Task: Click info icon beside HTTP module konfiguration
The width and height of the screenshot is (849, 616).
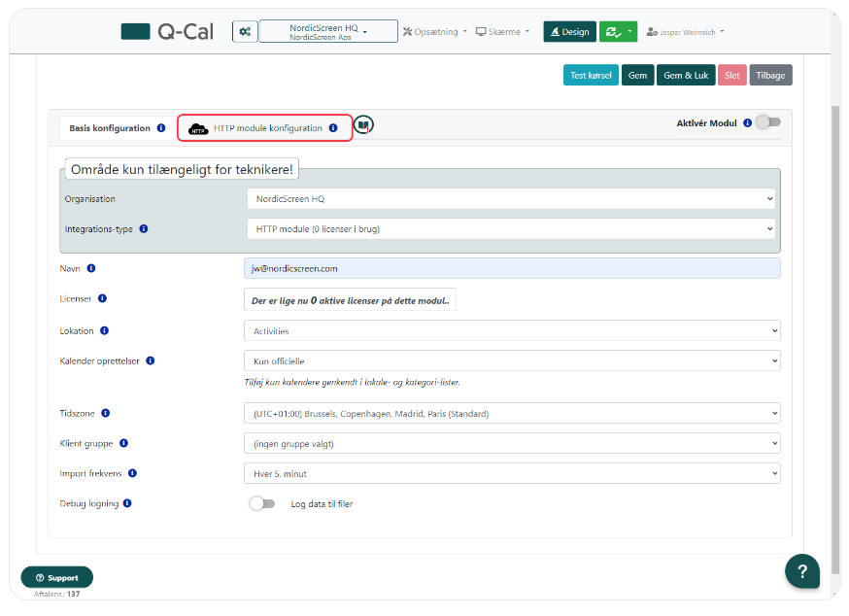Action: [x=333, y=128]
